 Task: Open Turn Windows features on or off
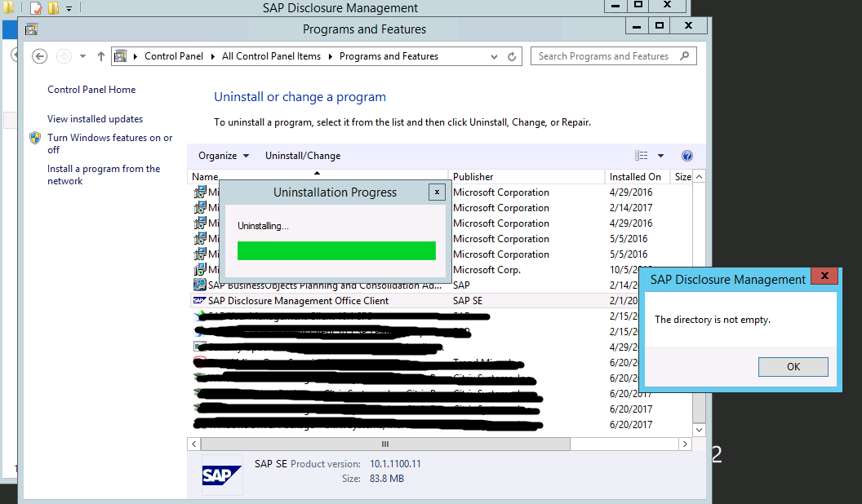(110, 144)
